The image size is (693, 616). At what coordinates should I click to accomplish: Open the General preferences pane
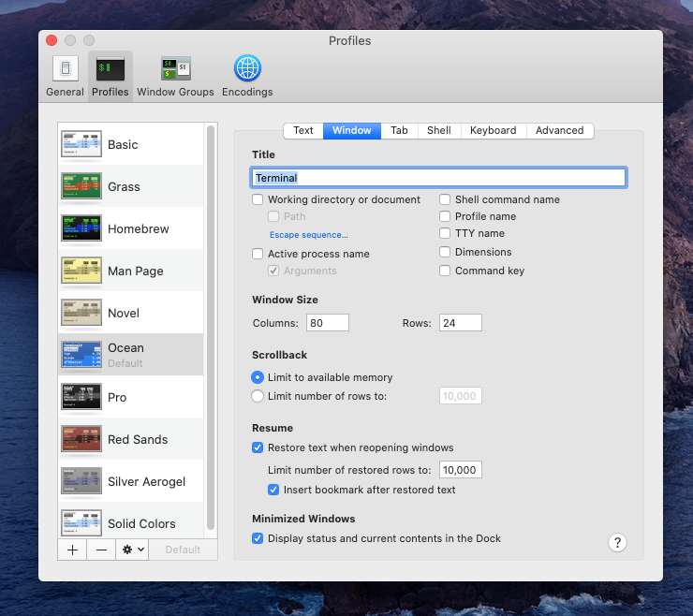(65, 76)
